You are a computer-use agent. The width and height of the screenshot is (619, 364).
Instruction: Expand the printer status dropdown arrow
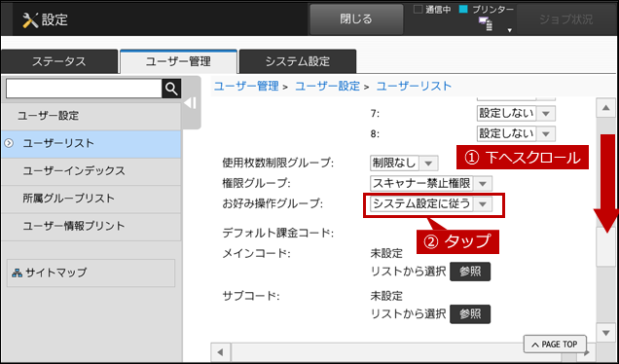(510, 30)
